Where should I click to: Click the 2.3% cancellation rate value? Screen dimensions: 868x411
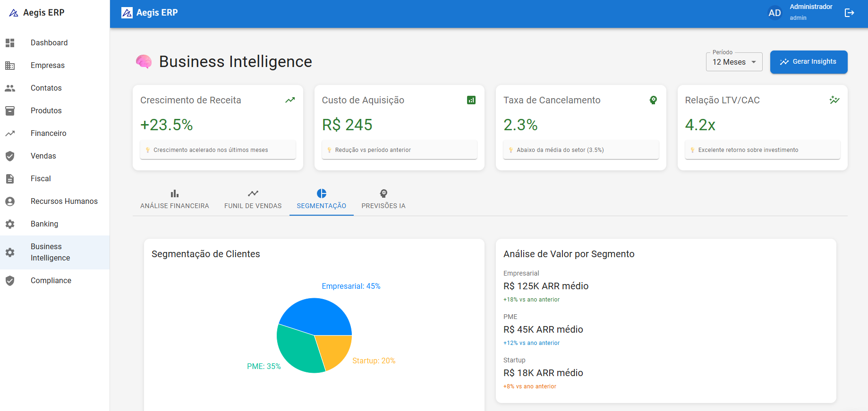click(x=520, y=125)
